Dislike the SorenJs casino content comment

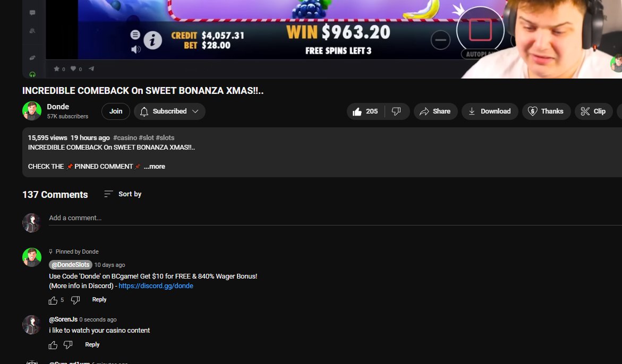pyautogui.click(x=68, y=345)
